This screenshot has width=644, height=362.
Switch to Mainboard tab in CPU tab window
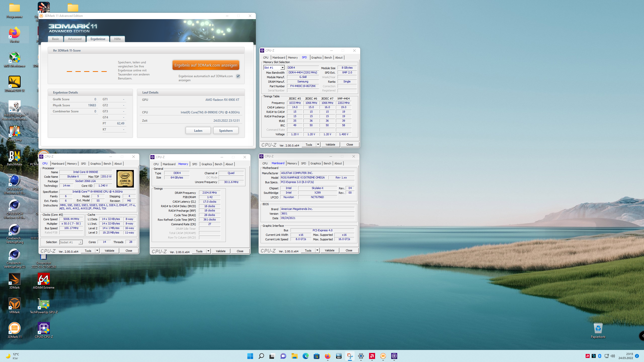pos(58,164)
